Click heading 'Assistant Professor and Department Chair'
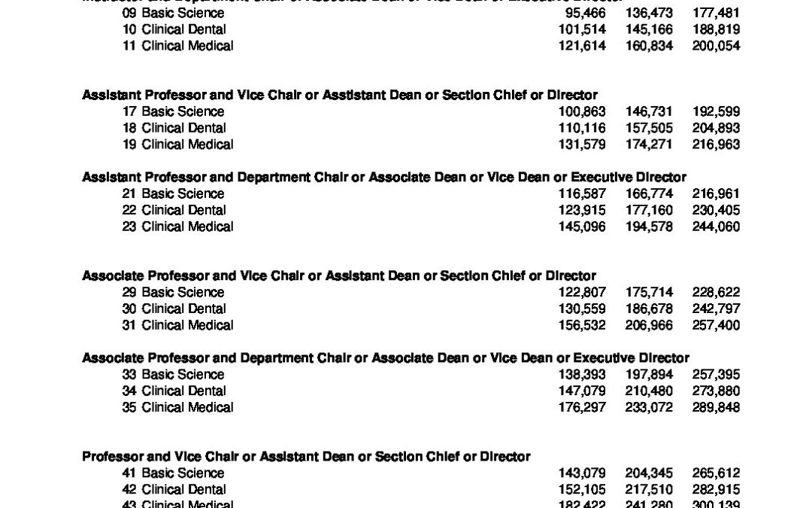Viewport: 812px width, 508px height. pos(384,178)
